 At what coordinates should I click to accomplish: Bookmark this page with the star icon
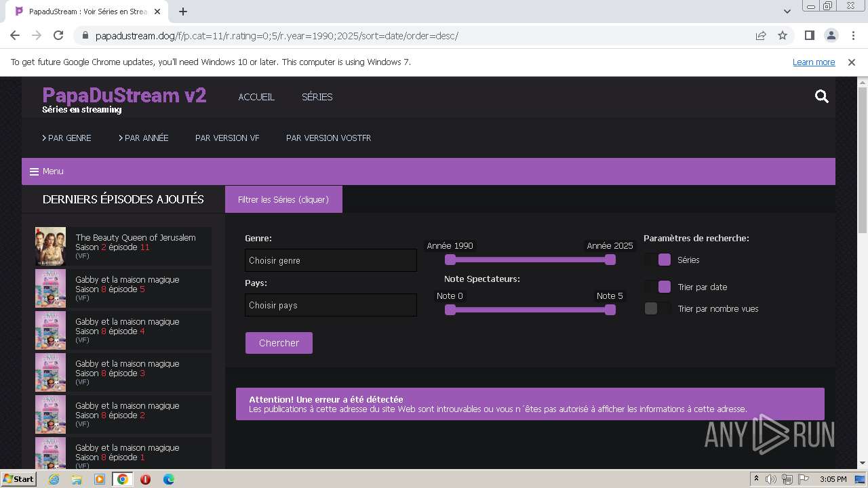point(783,35)
